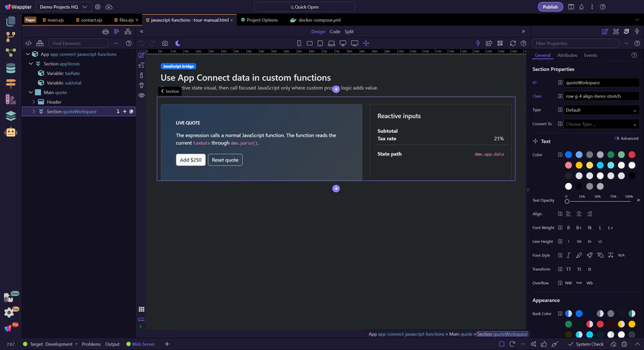Viewport: 644px width, 350px height.
Task: Take a screenshot with the camera icon
Action: 165,43
